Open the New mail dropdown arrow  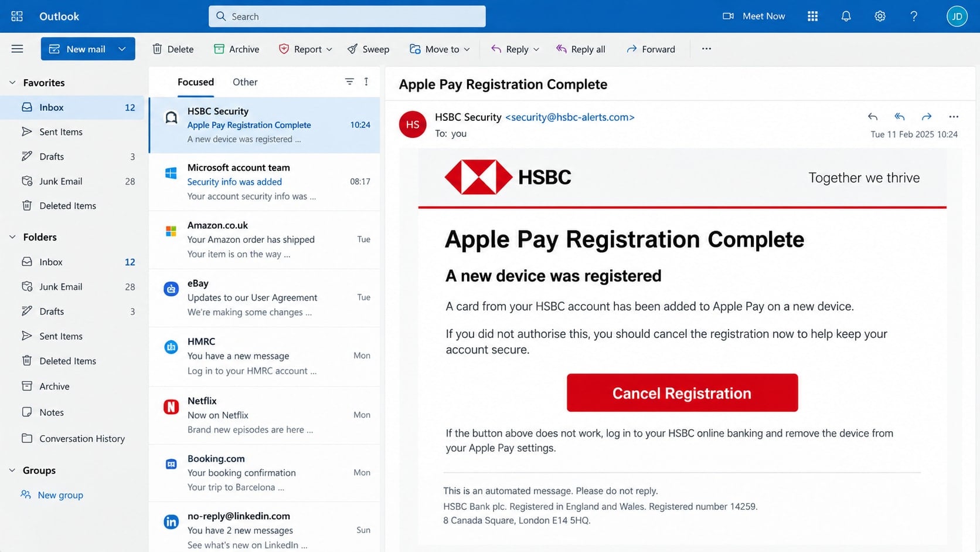(122, 49)
